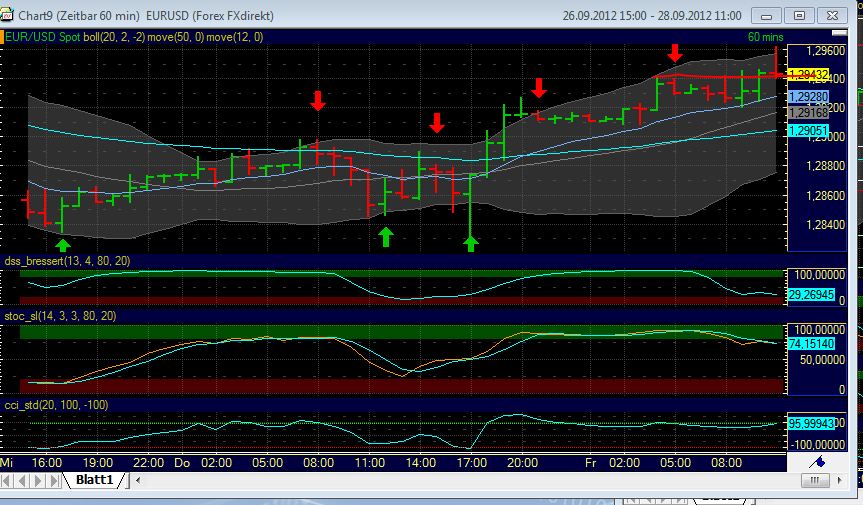
Task: Jump to last sheet with navigation arrow
Action: [x=54, y=481]
